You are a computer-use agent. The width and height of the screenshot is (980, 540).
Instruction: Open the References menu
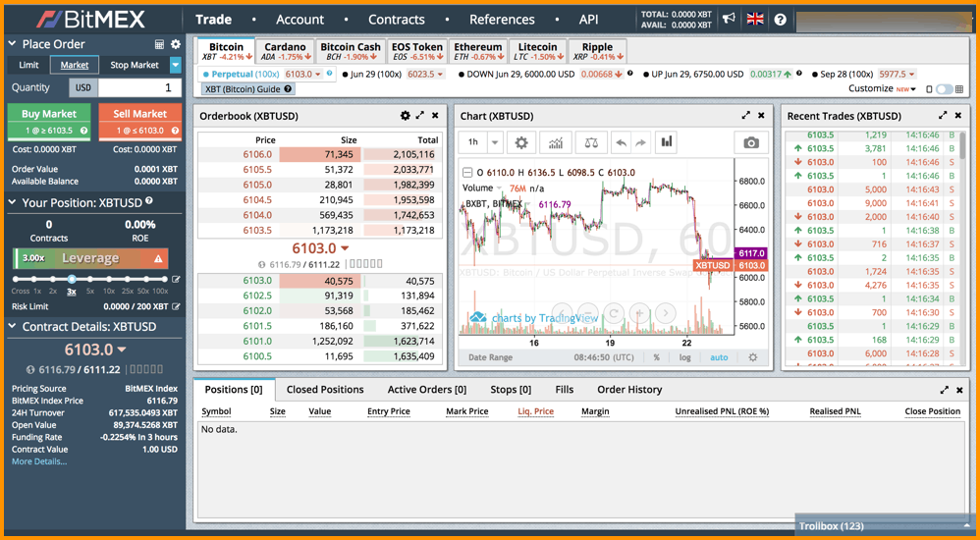tap(502, 20)
